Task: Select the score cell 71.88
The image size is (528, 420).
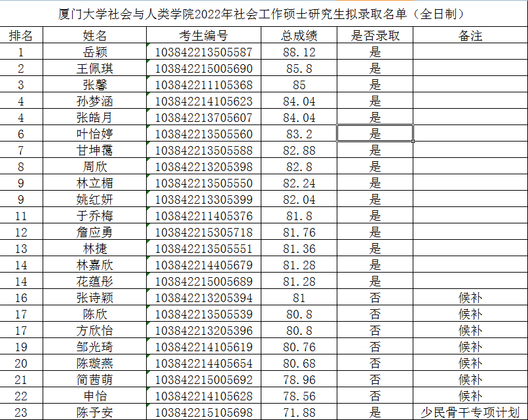Action: pos(299,412)
